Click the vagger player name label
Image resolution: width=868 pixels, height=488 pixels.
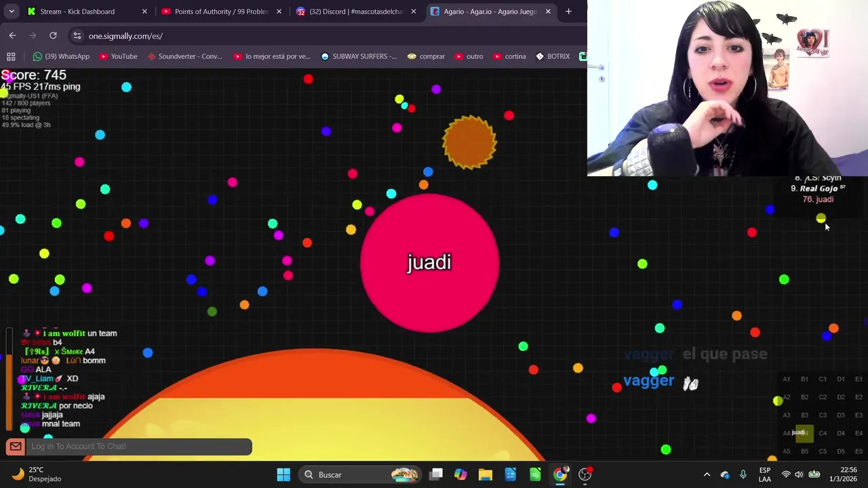(648, 381)
